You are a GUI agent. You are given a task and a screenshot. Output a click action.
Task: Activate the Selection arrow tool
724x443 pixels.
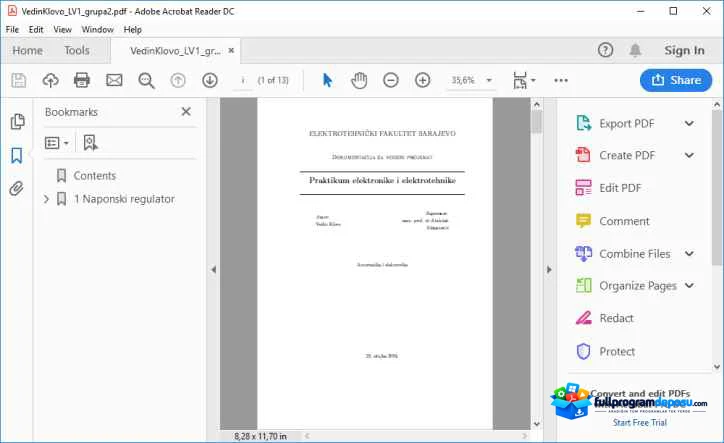[327, 80]
